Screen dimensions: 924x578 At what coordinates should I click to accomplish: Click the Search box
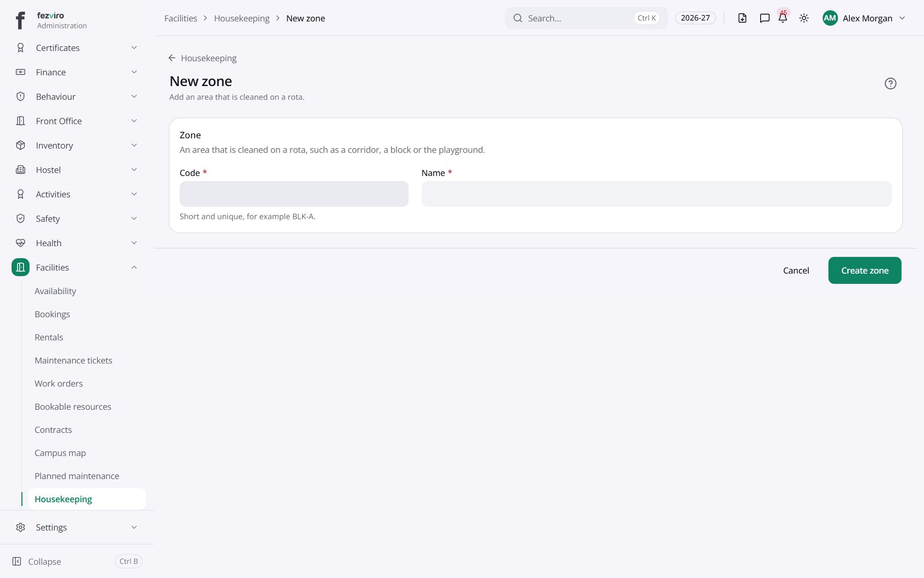coord(586,18)
